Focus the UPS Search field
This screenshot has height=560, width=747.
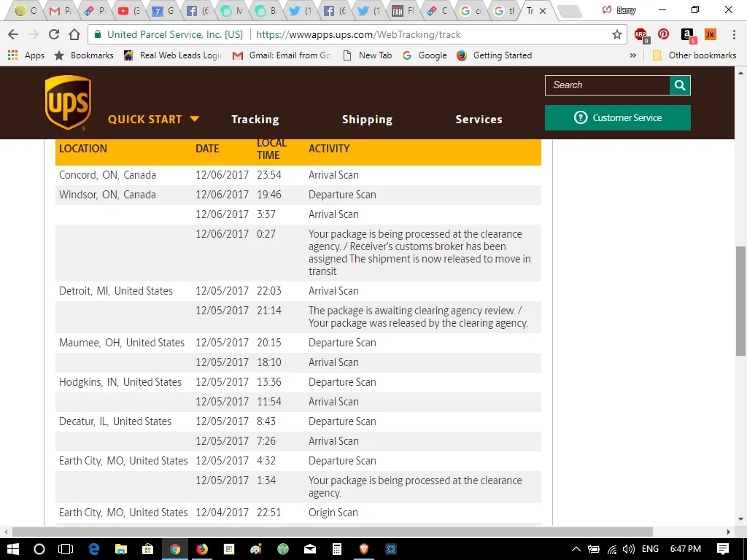pos(608,85)
